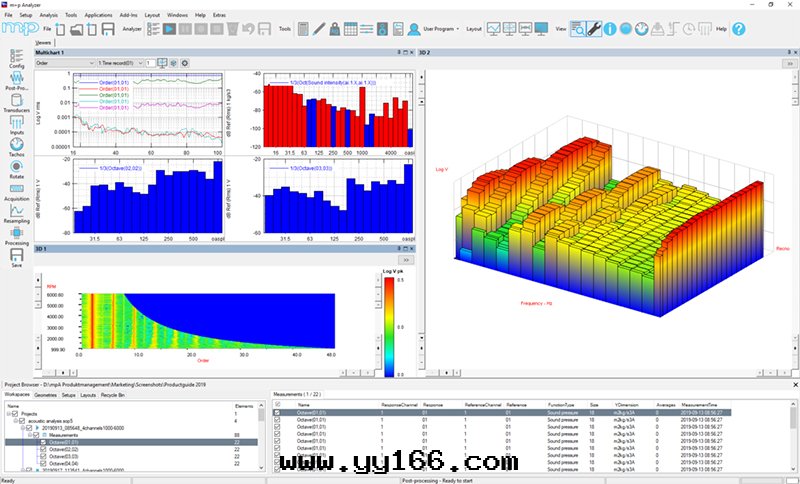Click the Help button in toolbar
The image size is (800, 484).
coord(720,29)
